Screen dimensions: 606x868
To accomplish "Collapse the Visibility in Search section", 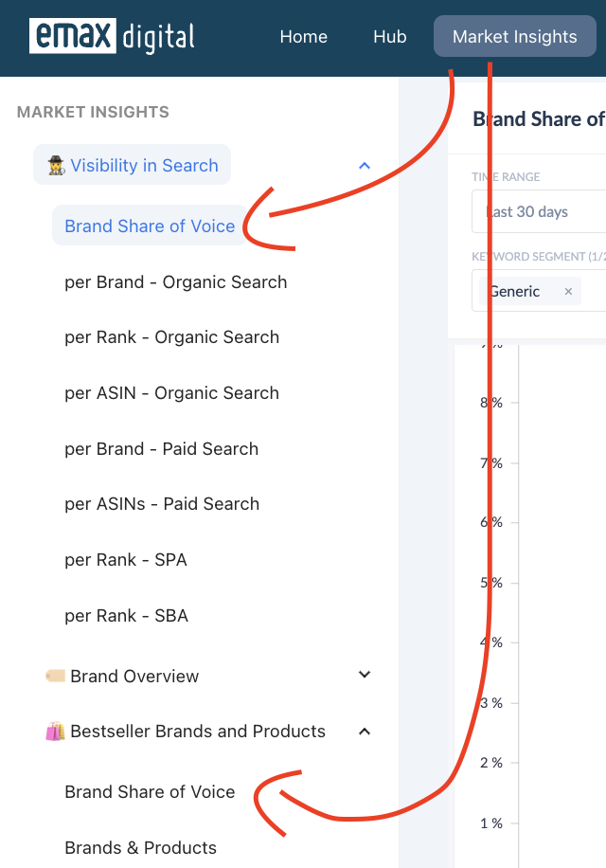I will 365,166.
